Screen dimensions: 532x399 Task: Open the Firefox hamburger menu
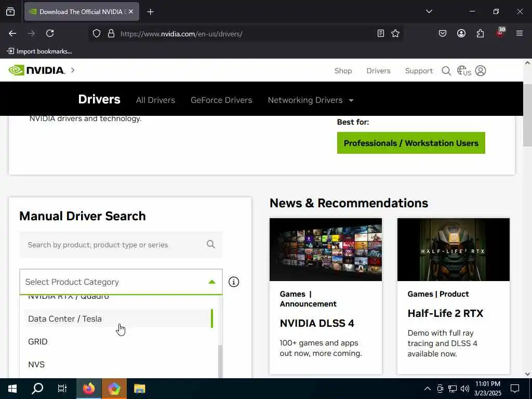click(x=519, y=33)
